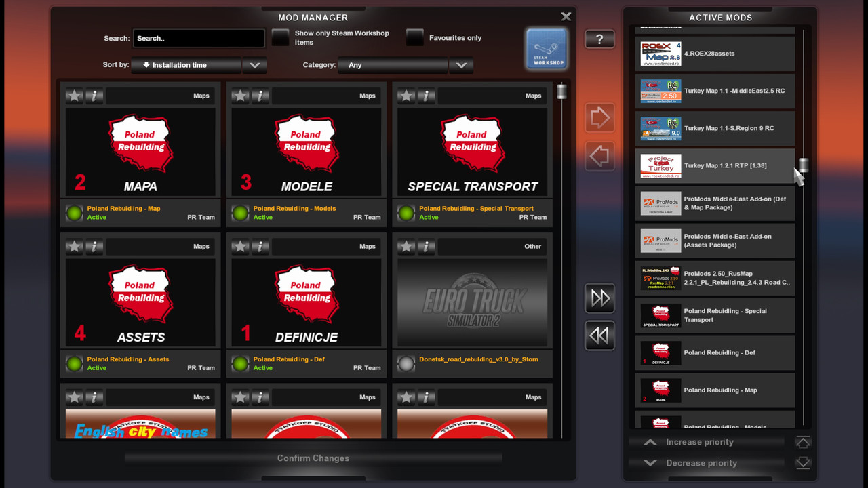Move selected mod to active list arrow
Viewport: 868px width, 488px height.
tap(600, 118)
